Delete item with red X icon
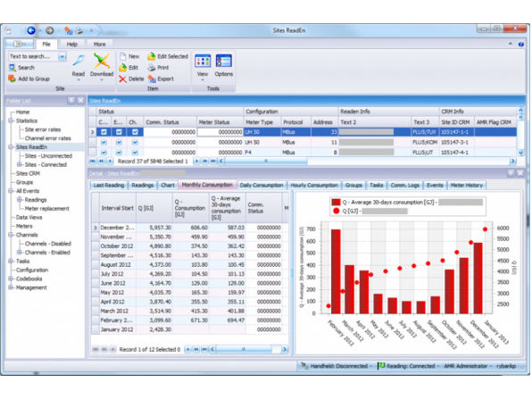 coord(123,79)
